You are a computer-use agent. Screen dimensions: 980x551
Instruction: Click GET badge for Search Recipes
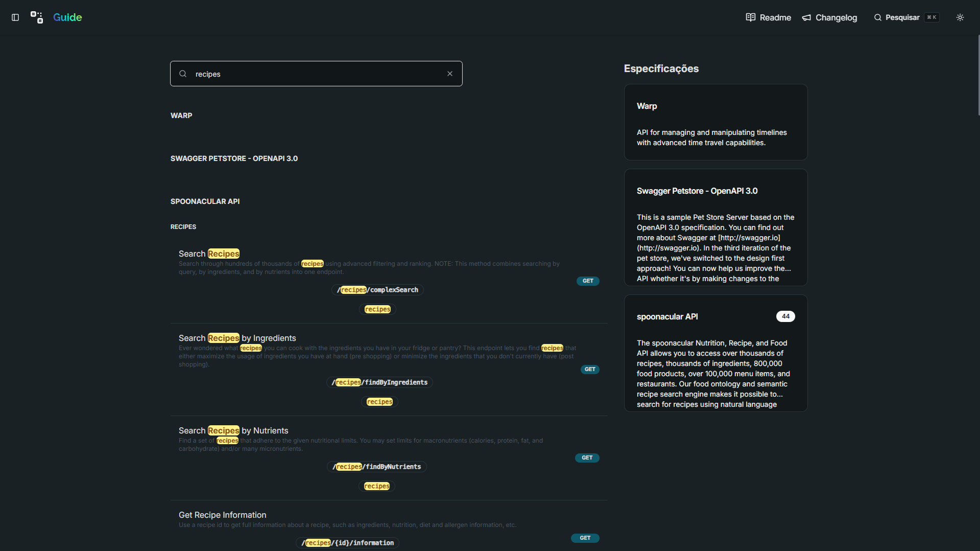pyautogui.click(x=588, y=281)
